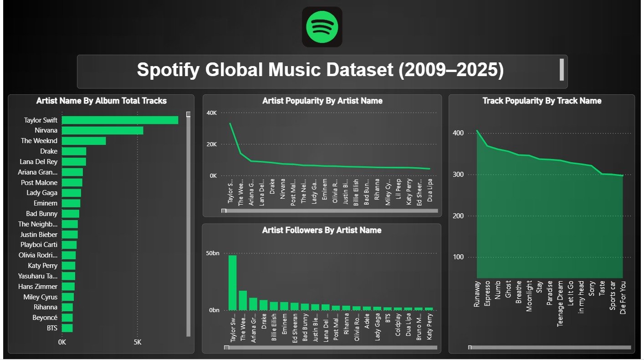Select the Nirvana bar in Album Total Tracks

102,131
